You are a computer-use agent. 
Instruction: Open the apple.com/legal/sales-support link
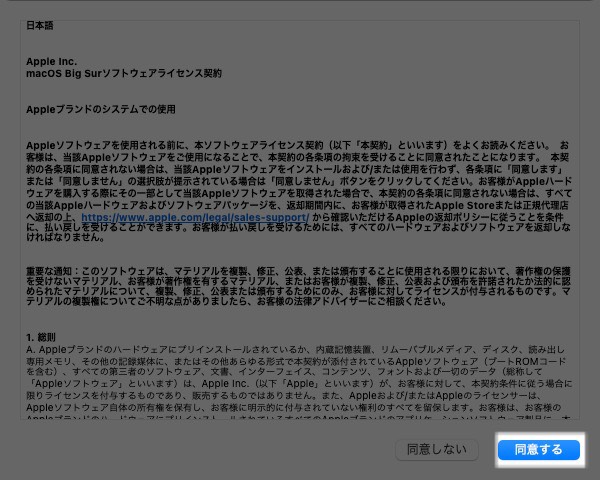(195, 217)
